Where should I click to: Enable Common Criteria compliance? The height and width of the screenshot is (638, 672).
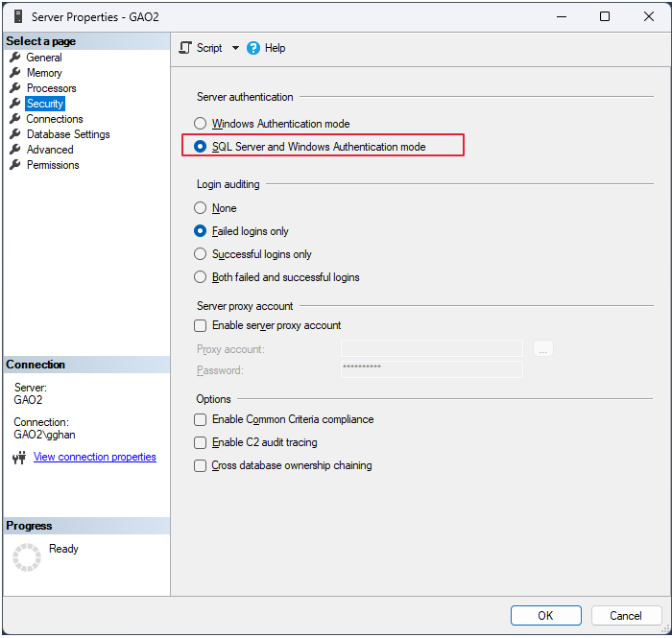tap(200, 419)
